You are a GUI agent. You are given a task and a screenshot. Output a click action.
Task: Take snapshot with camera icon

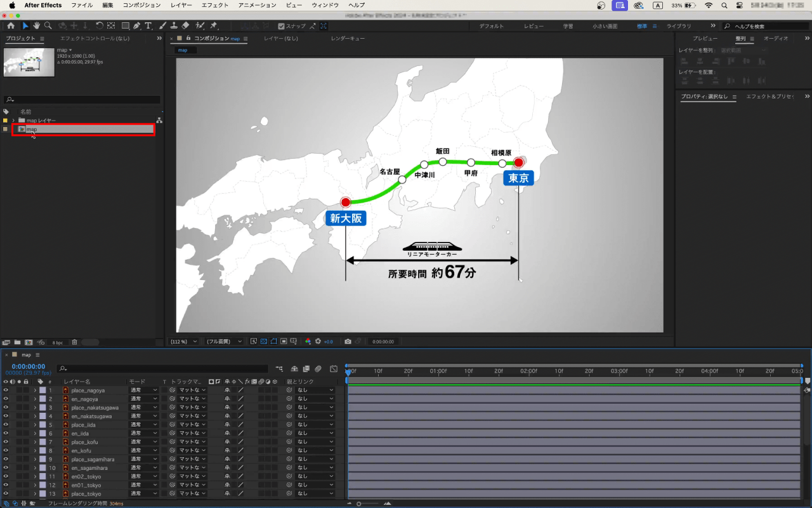click(348, 342)
